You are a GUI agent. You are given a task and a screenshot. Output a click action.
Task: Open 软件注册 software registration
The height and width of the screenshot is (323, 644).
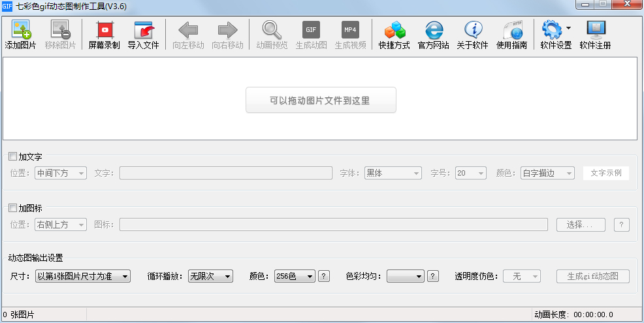(596, 35)
